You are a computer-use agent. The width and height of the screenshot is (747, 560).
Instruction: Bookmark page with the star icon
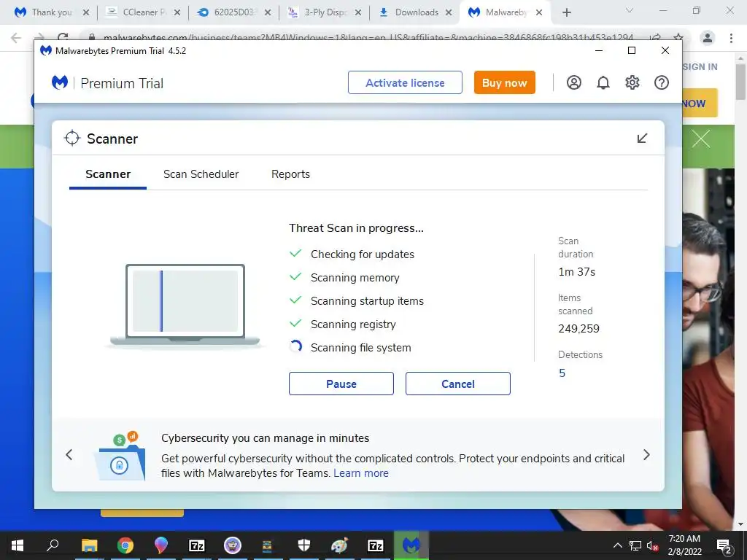[x=678, y=38]
